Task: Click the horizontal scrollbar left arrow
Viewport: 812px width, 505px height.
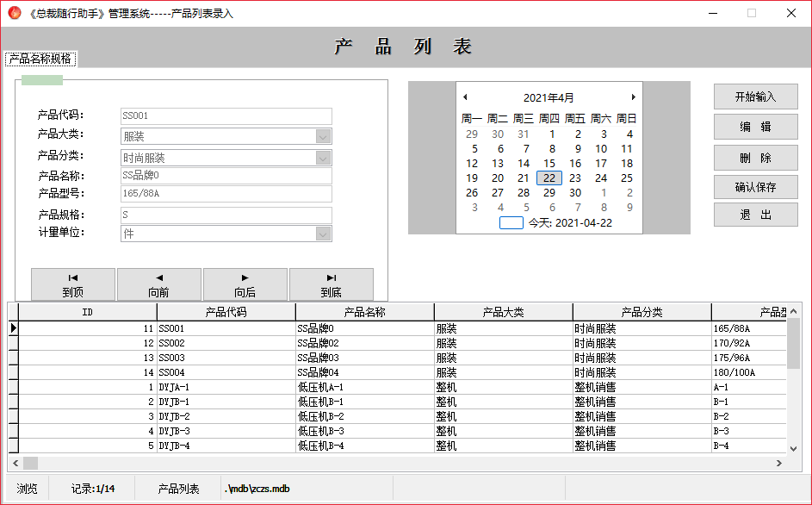Action: (x=15, y=463)
